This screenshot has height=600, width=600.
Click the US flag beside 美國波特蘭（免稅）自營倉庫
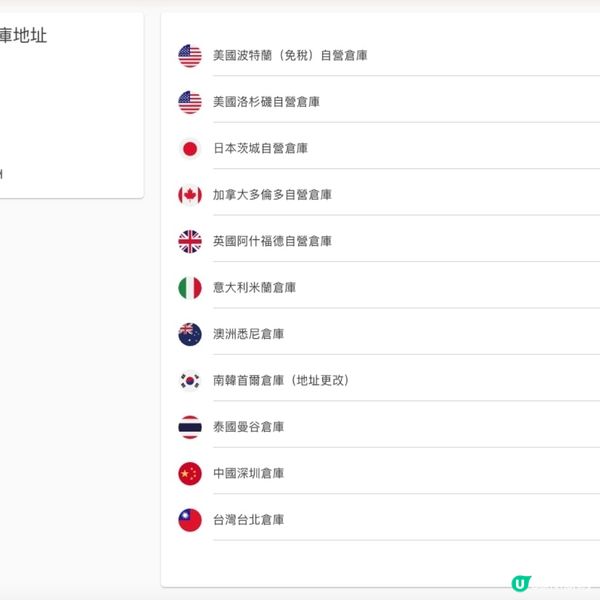[190, 56]
